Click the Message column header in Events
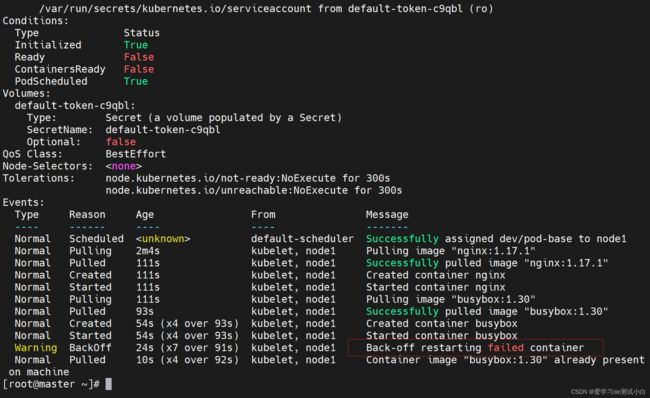 (x=387, y=214)
